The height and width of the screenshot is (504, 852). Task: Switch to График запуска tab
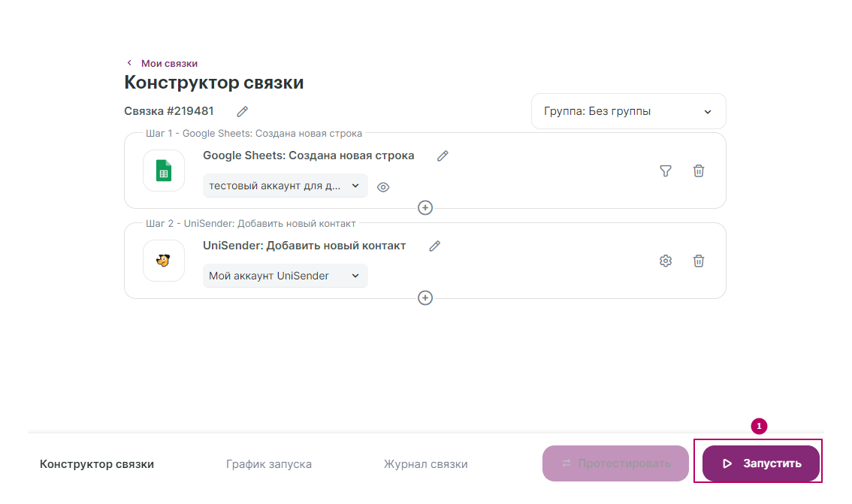(269, 464)
